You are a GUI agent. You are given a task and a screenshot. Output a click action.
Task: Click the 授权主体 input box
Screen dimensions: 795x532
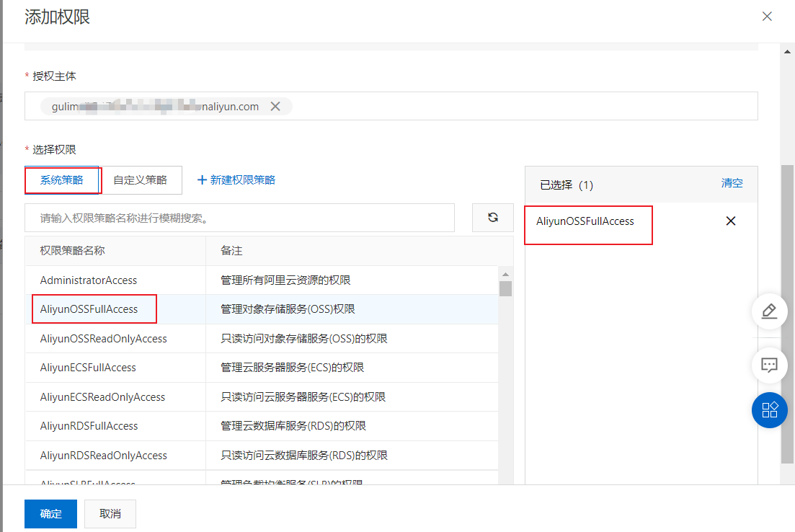(x=391, y=106)
